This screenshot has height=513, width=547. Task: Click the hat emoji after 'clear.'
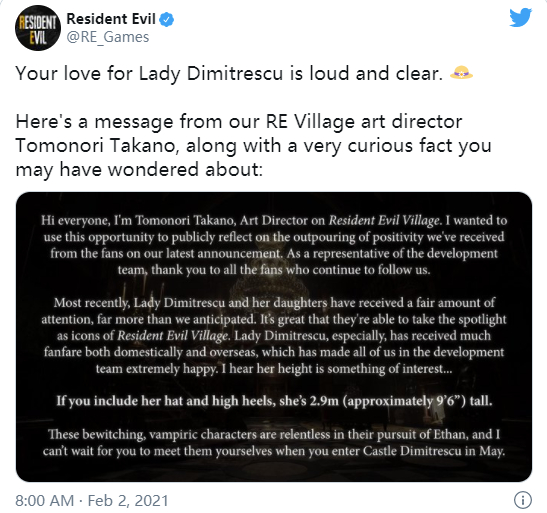pos(461,73)
